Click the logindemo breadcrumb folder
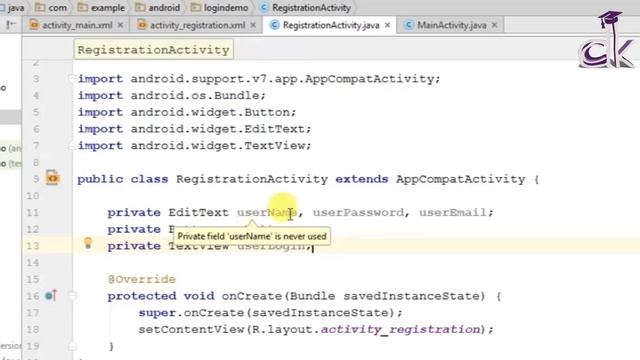Screen dimensions: 640x360 220,8
